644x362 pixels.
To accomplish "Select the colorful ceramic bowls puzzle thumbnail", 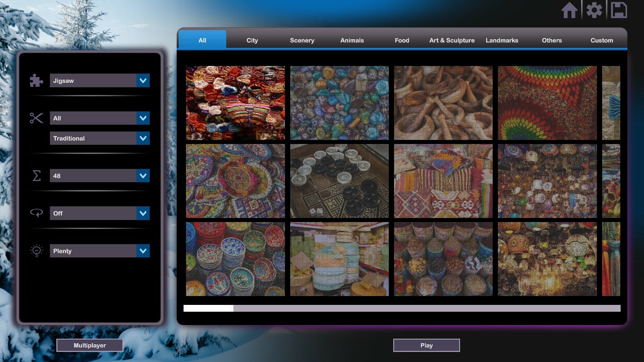I will pos(235,259).
